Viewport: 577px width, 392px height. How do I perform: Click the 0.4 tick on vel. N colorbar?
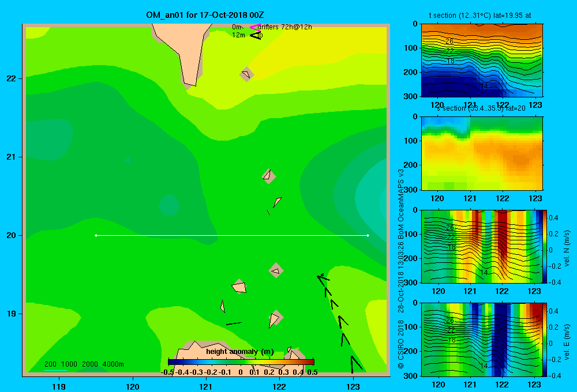click(x=554, y=218)
